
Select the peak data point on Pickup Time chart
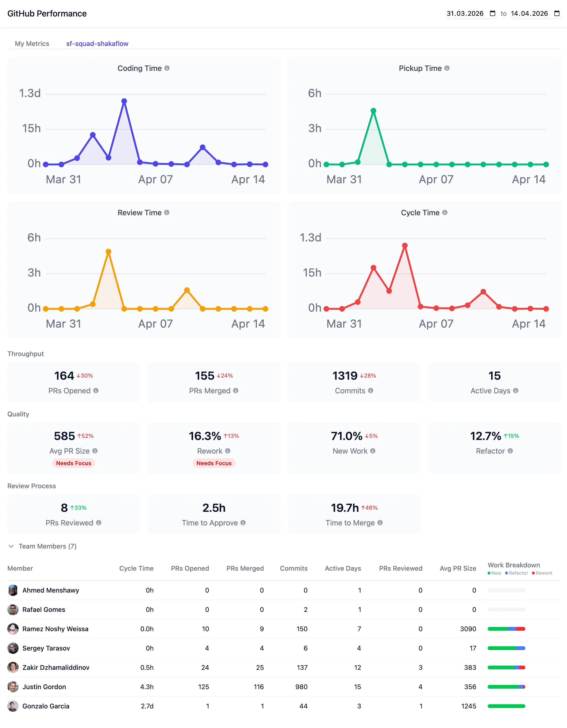click(373, 110)
